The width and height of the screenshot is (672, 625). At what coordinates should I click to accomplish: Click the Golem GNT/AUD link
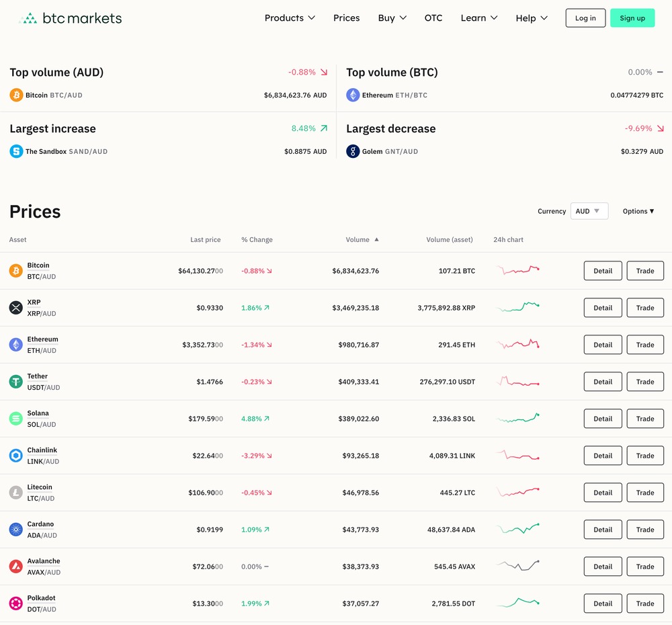390,151
